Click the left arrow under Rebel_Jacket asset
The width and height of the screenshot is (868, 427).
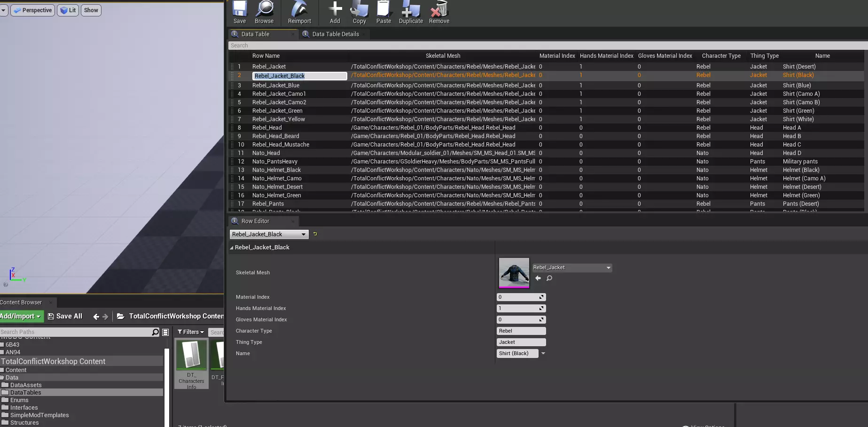click(538, 278)
